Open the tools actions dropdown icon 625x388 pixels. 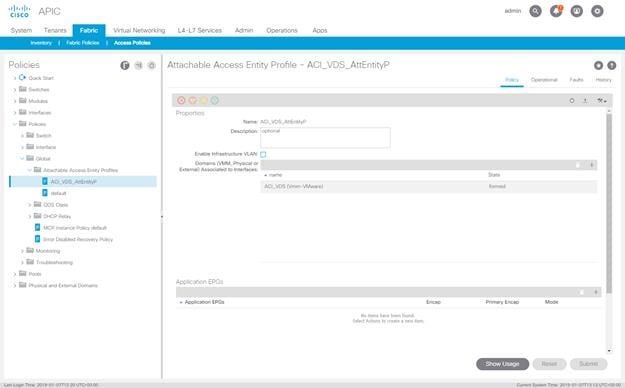click(x=601, y=100)
